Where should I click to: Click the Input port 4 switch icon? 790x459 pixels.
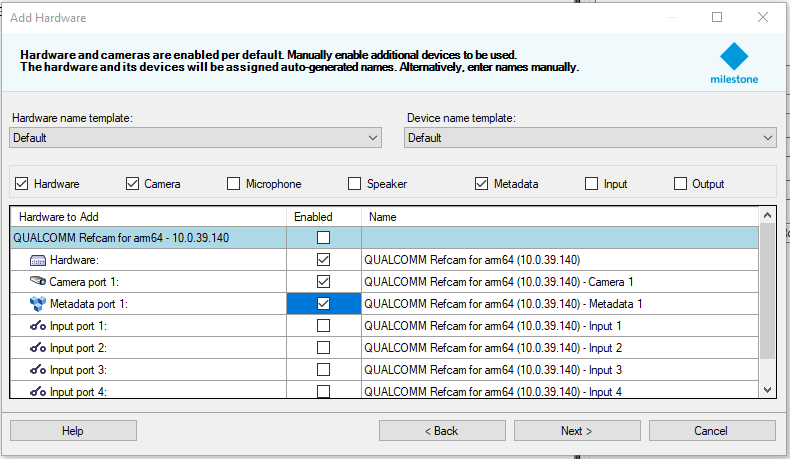click(38, 391)
